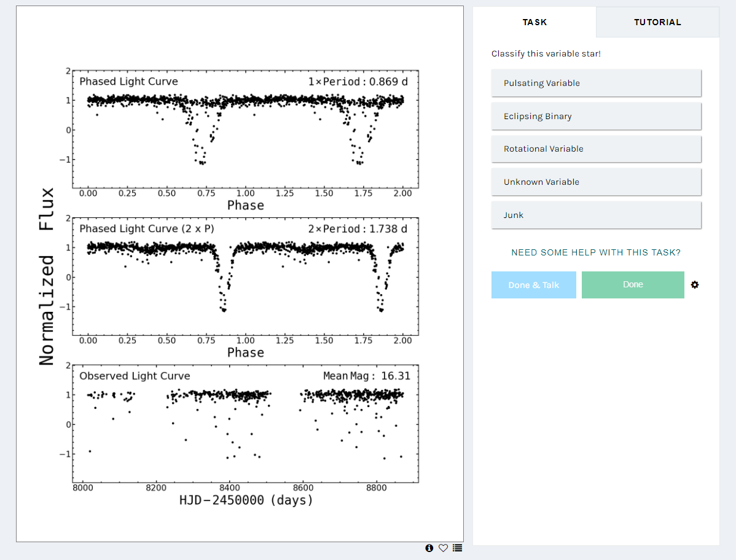Open 'Need some help with this task?' link
This screenshot has width=736, height=560.
596,252
